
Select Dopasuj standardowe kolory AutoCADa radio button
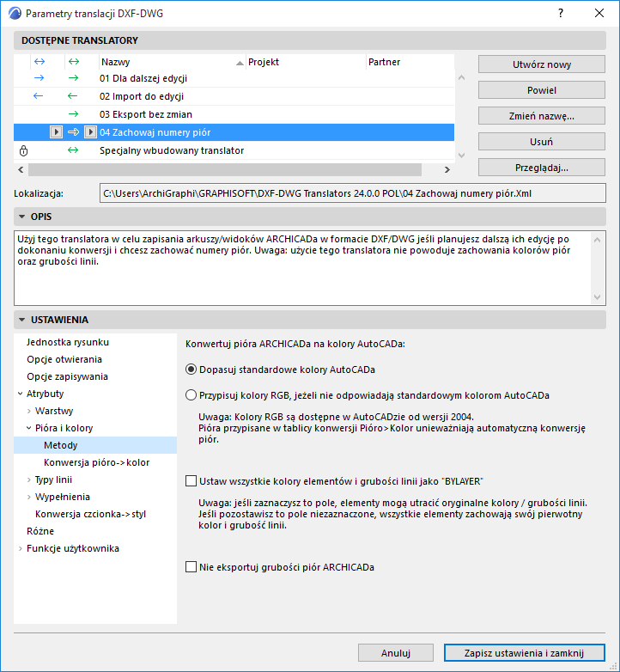coord(191,370)
